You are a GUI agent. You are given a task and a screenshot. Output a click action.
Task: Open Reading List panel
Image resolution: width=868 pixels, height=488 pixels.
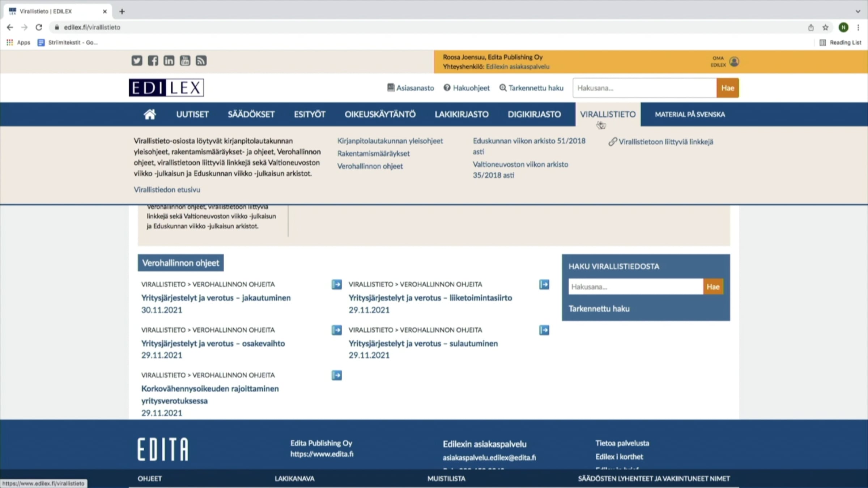point(840,43)
